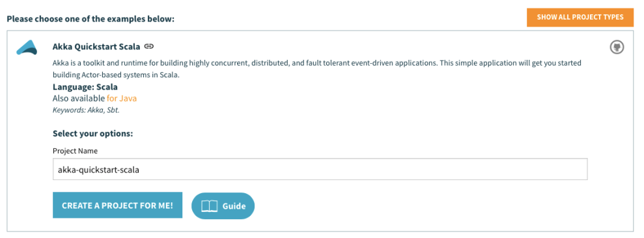The height and width of the screenshot is (238, 644).
Task: Click the 'Akka Quickstart Scala' title
Action: (96, 46)
